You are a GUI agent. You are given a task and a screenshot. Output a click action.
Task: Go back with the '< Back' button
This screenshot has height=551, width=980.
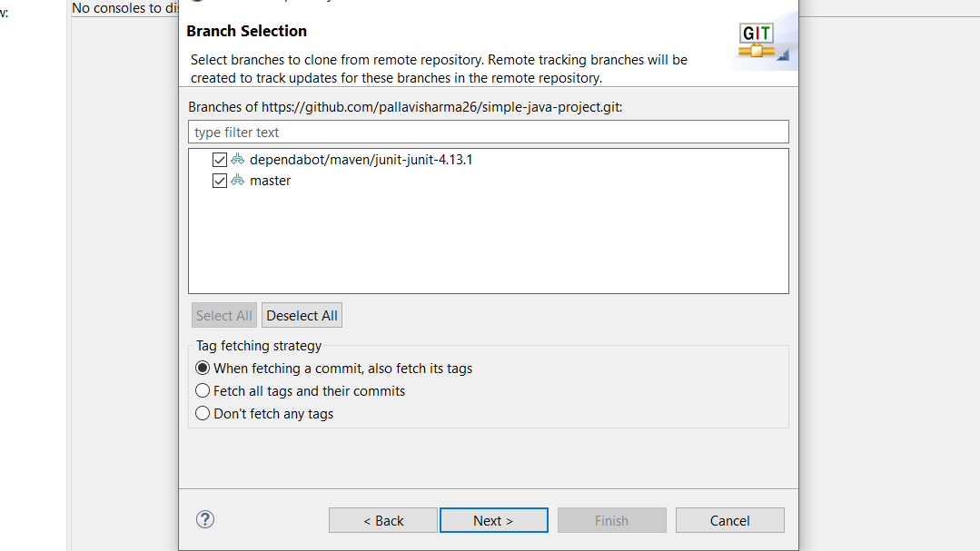(x=383, y=520)
